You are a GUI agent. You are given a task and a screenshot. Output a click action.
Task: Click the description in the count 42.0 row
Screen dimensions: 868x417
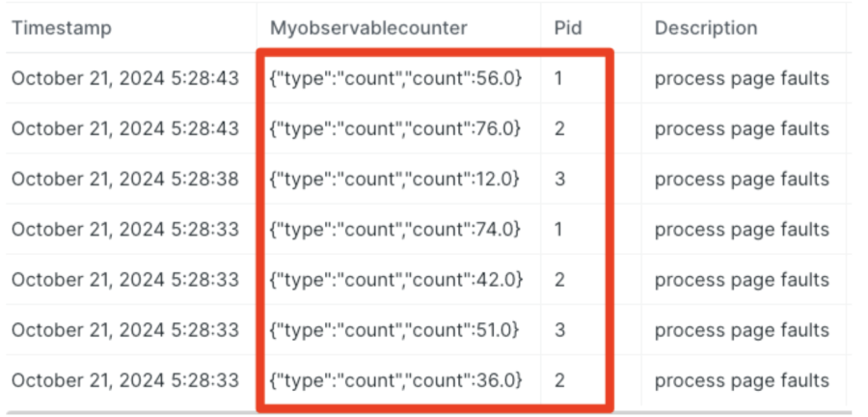[x=742, y=280]
